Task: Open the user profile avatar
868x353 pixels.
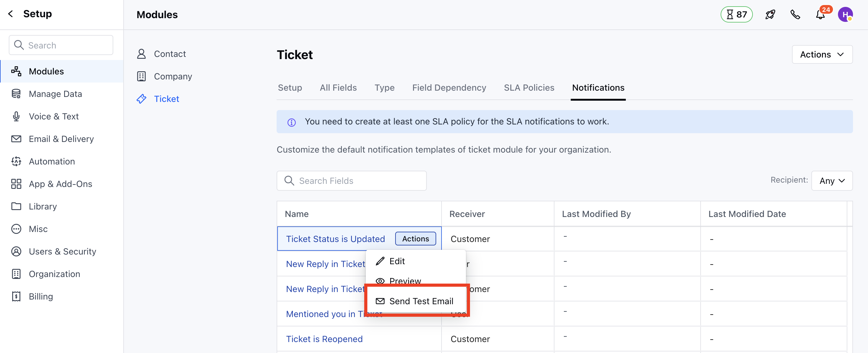Action: click(845, 14)
